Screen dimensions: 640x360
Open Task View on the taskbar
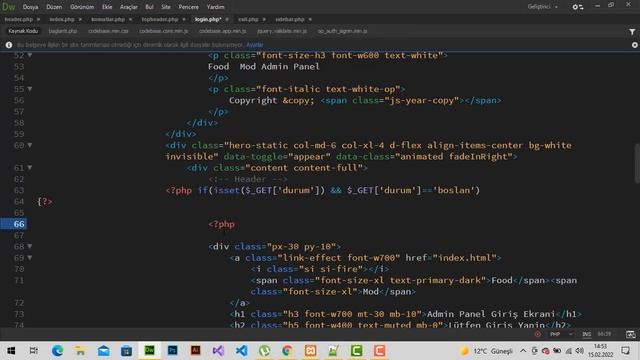(34, 351)
